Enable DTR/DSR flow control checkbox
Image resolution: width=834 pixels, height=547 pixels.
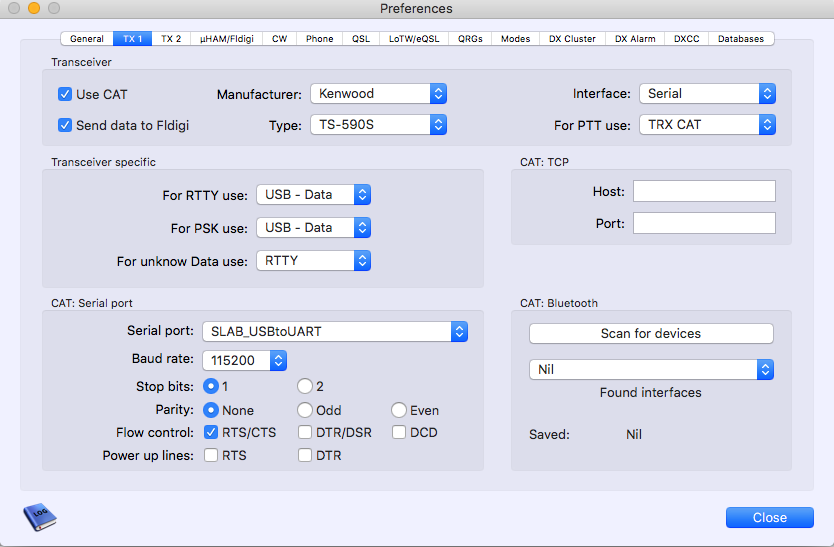(x=305, y=432)
